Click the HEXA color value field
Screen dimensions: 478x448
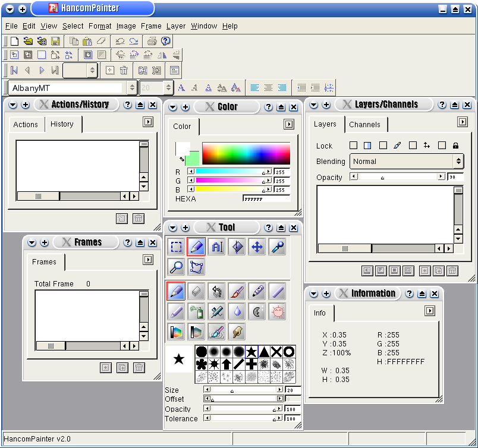tap(266, 198)
